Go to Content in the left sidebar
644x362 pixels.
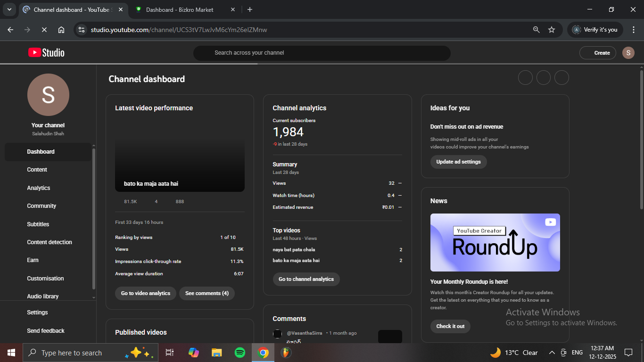pyautogui.click(x=37, y=170)
